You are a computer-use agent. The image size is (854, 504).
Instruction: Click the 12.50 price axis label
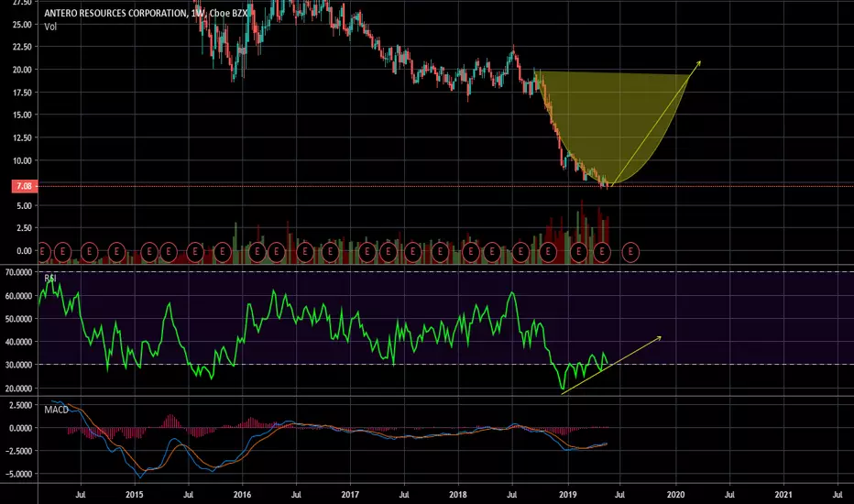(x=22, y=137)
